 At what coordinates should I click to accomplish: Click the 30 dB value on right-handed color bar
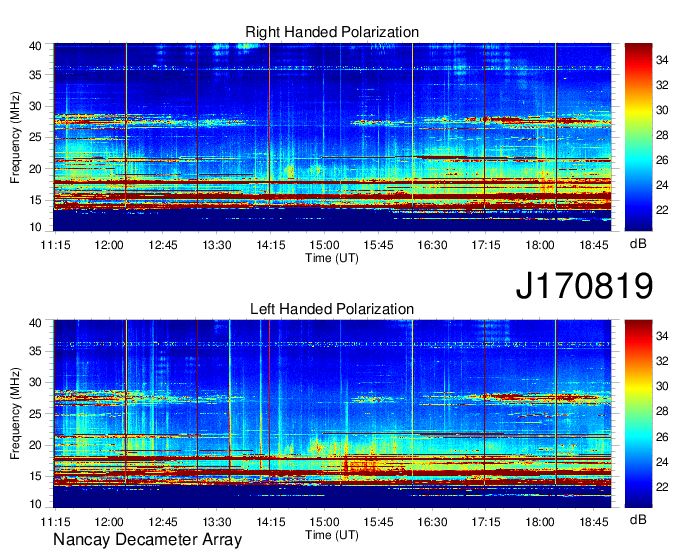click(662, 110)
